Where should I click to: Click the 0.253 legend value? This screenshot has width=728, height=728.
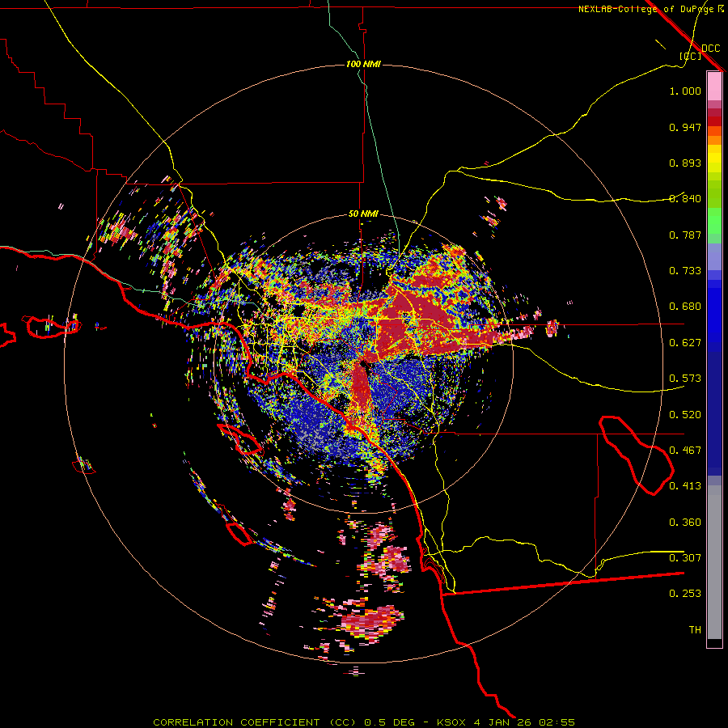click(x=685, y=594)
